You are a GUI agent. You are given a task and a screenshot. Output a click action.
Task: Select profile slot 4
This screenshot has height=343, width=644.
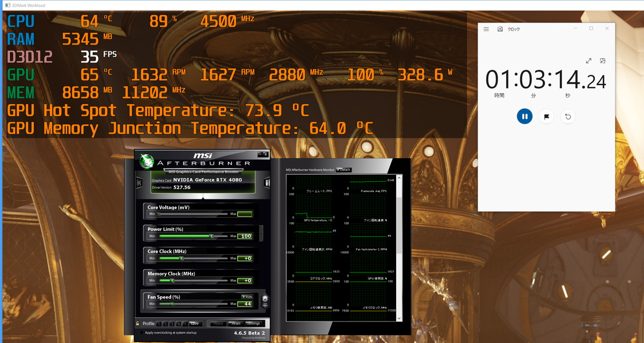tap(179, 324)
